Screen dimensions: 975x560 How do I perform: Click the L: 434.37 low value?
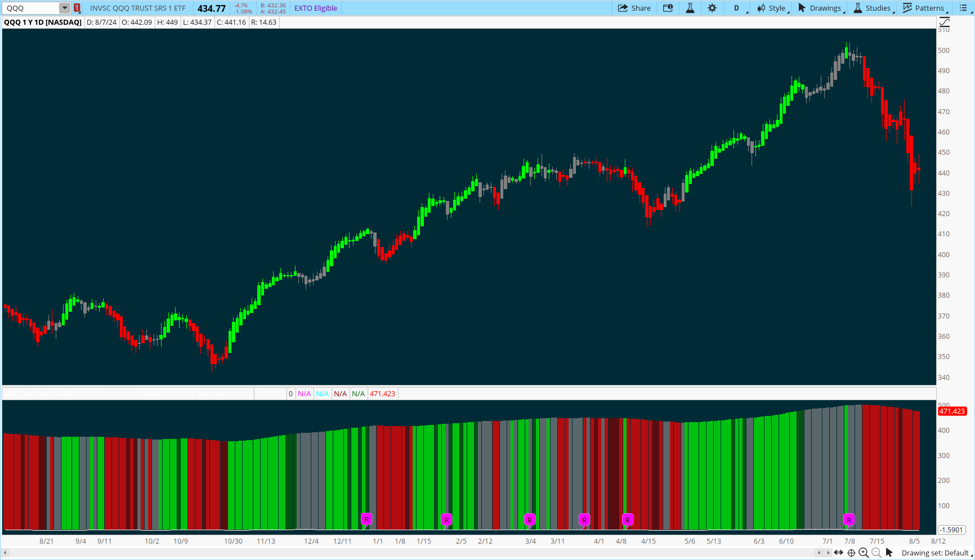[x=197, y=22]
